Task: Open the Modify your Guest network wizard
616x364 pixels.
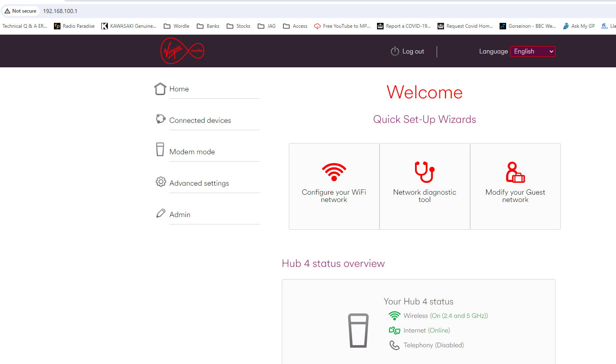Action: tap(515, 186)
